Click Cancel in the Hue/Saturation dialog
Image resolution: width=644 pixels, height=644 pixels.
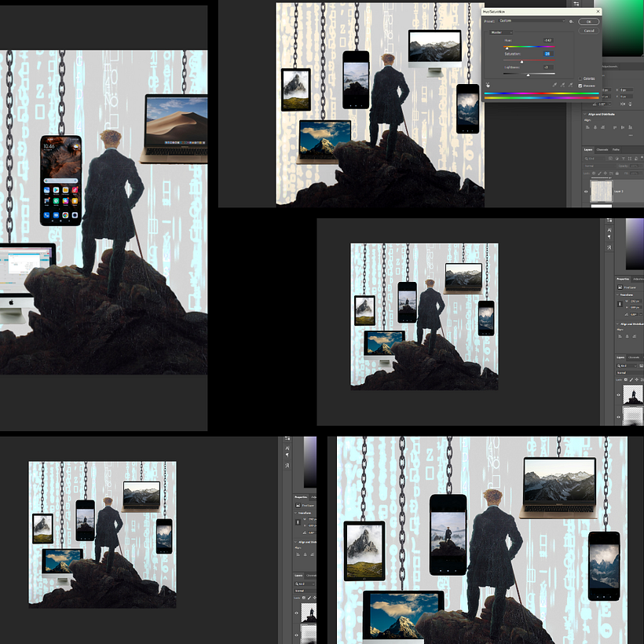tap(588, 31)
